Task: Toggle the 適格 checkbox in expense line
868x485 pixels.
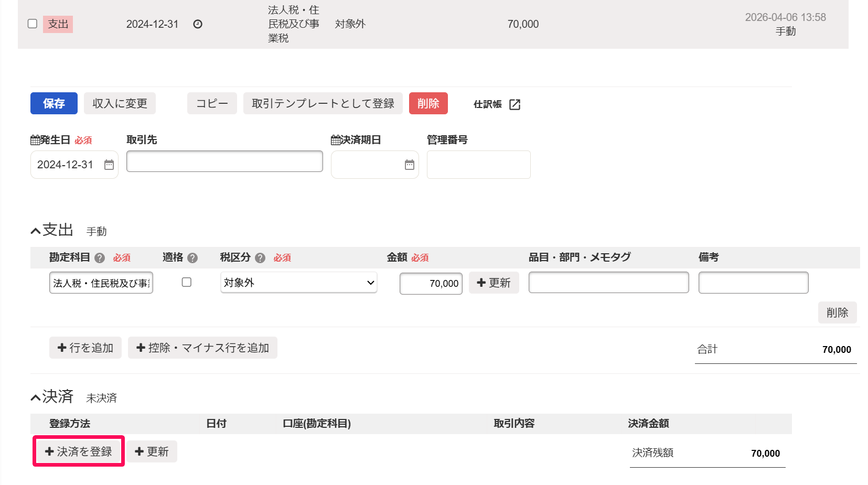Action: 187,282
